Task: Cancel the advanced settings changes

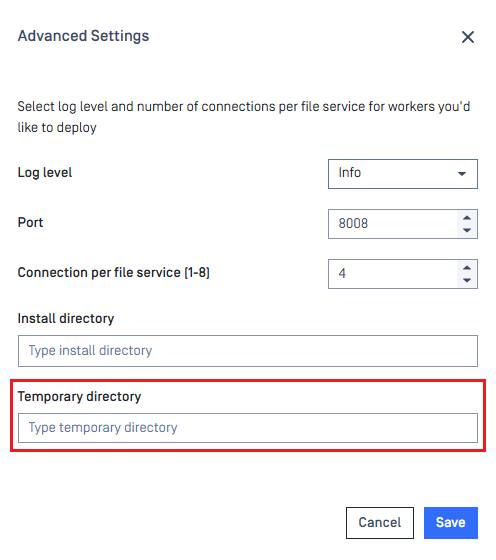Action: (380, 522)
